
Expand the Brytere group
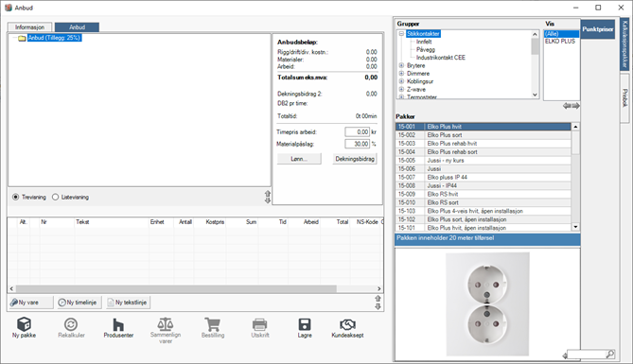click(x=401, y=65)
